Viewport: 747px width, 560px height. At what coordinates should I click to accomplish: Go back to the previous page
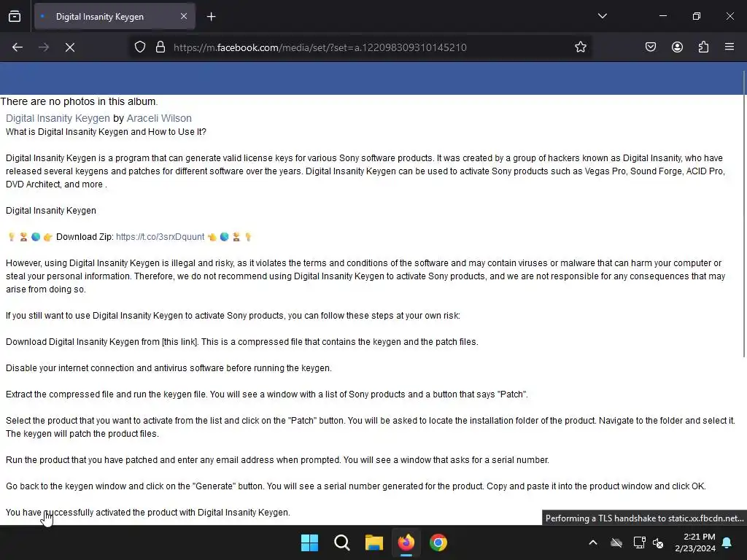point(18,47)
